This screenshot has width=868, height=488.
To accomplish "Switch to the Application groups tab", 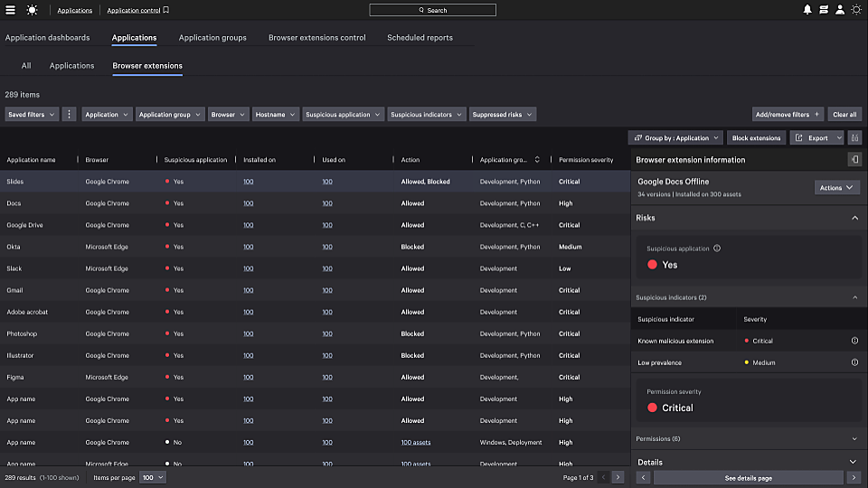I will (212, 38).
